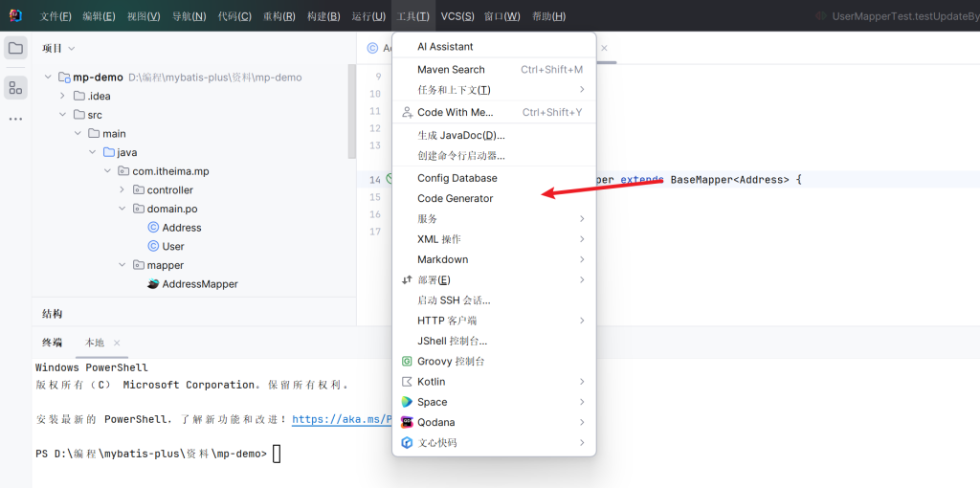Choose Code Generator in Tools menu
Screen dimensions: 980x488
pyautogui.click(x=455, y=198)
